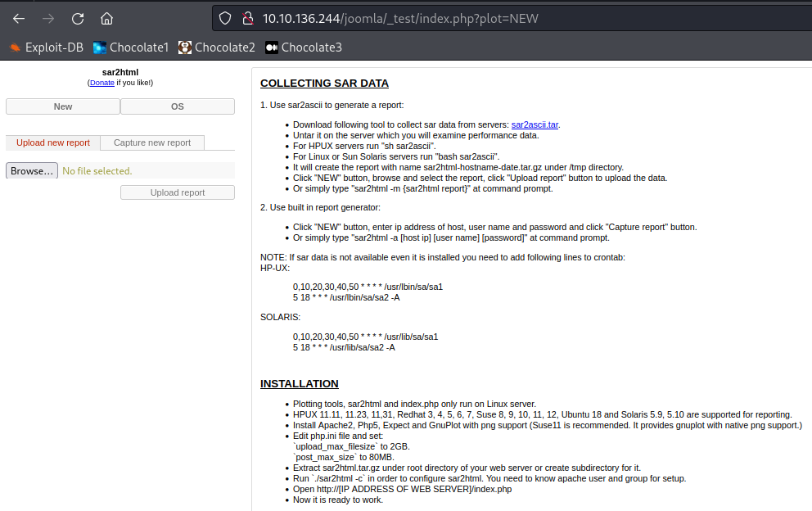
Task: Click the tracking protection shield icon
Action: [227, 18]
